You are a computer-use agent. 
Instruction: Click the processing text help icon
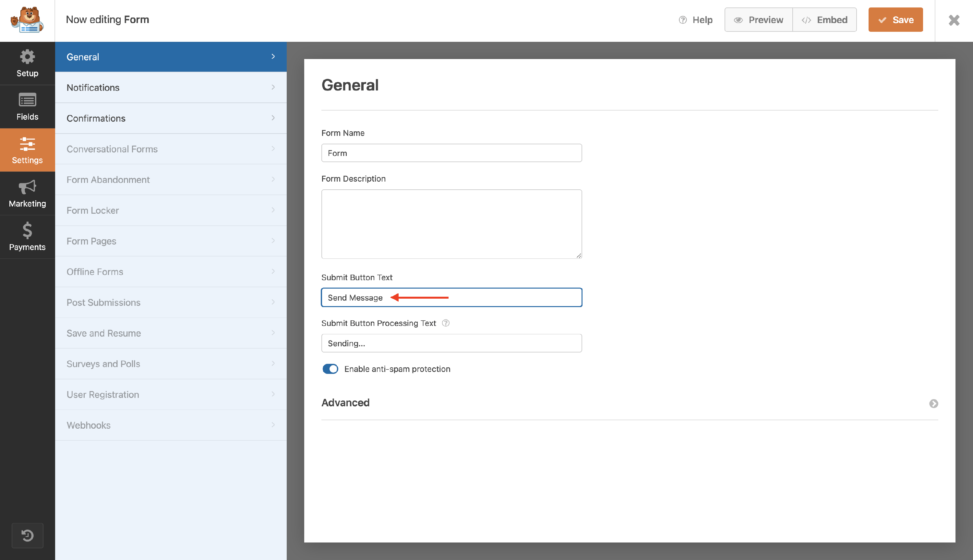pyautogui.click(x=445, y=323)
